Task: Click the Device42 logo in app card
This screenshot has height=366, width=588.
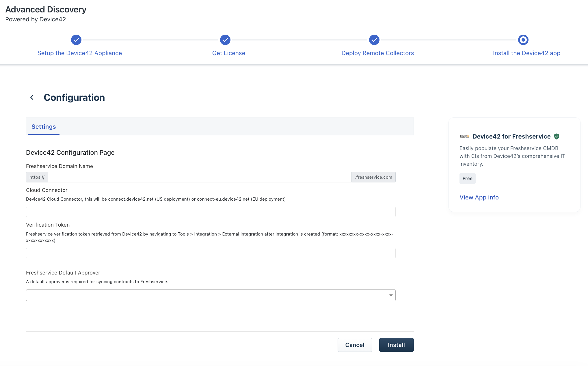Action: [464, 137]
